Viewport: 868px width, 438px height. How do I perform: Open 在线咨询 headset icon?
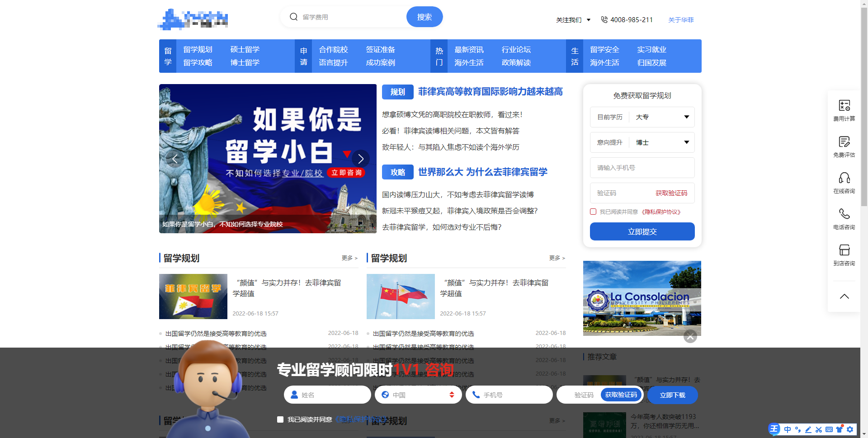844,178
